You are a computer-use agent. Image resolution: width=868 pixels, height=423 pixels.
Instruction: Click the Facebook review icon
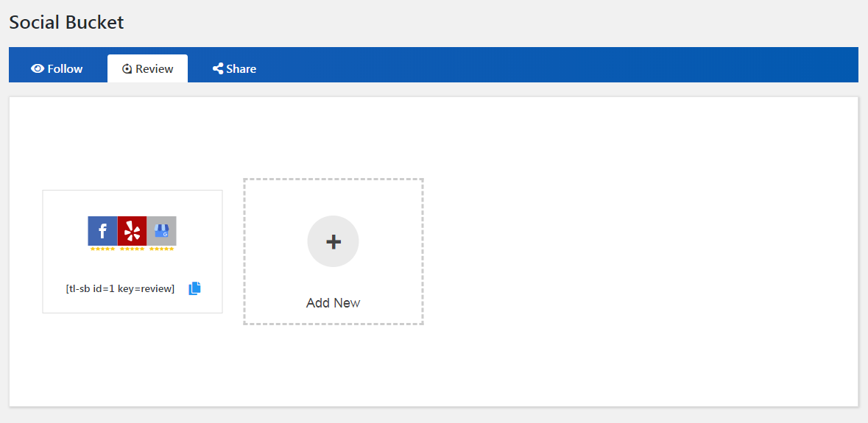click(102, 230)
